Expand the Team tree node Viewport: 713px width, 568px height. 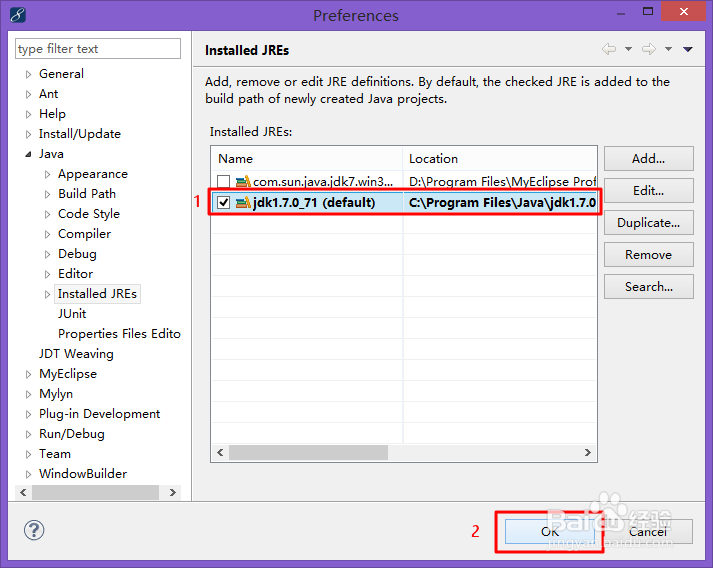tap(28, 454)
